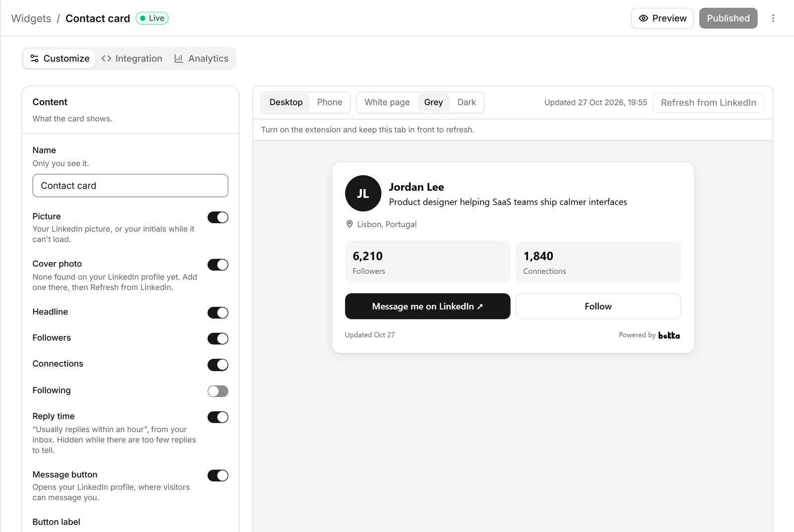
Task: Click the bekka logo in card footer
Action: 669,335
